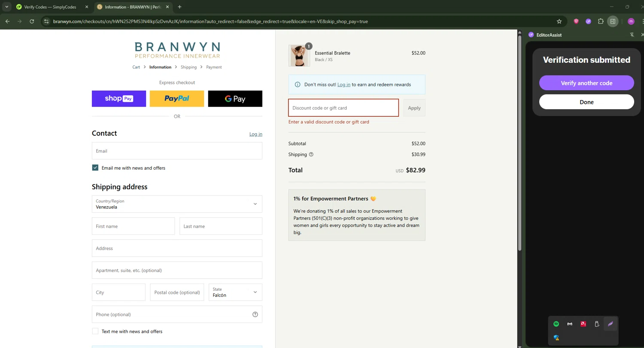This screenshot has width=644, height=348.
Task: Focus the City field
Action: tap(118, 292)
